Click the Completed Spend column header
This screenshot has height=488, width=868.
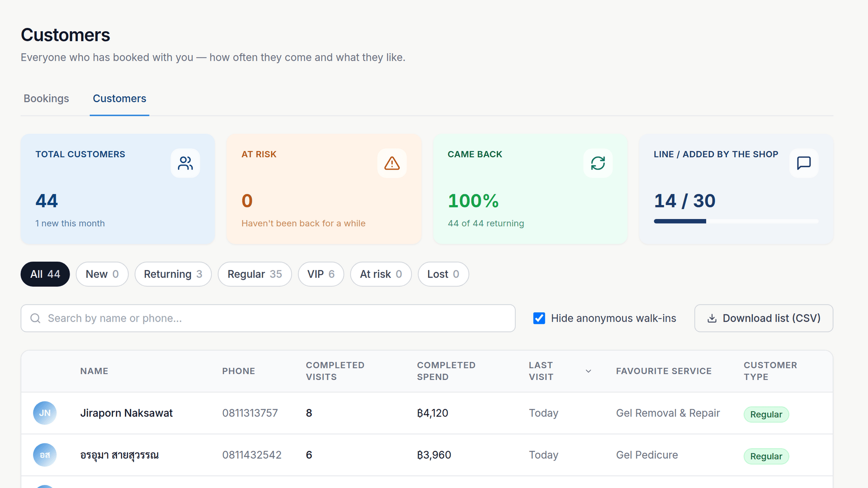[x=446, y=371]
